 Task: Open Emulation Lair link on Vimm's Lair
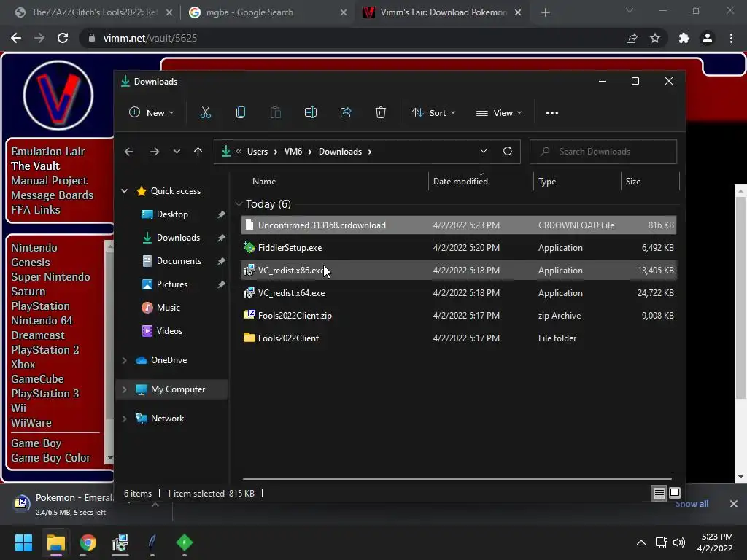pyautogui.click(x=48, y=152)
